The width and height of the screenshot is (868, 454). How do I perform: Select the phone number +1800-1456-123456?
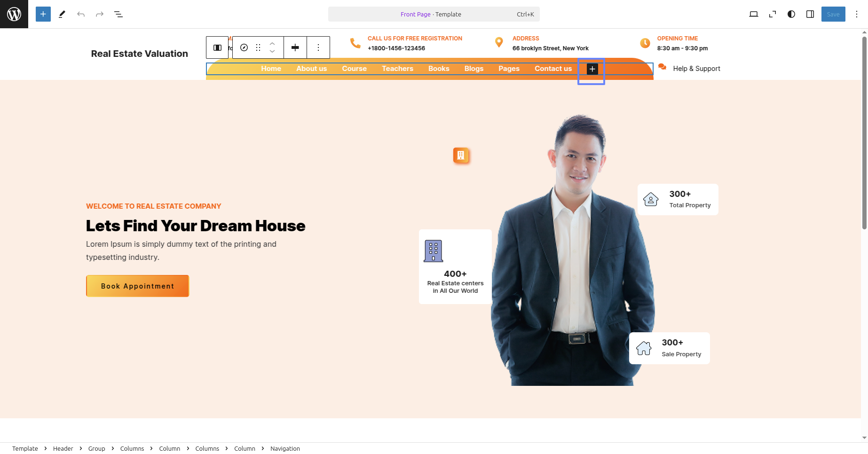point(396,48)
